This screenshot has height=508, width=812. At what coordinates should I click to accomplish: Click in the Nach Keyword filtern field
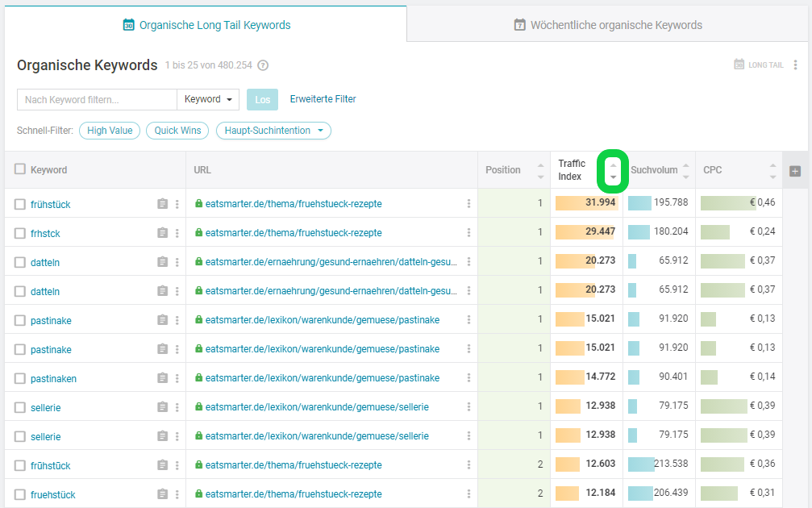[x=98, y=99]
